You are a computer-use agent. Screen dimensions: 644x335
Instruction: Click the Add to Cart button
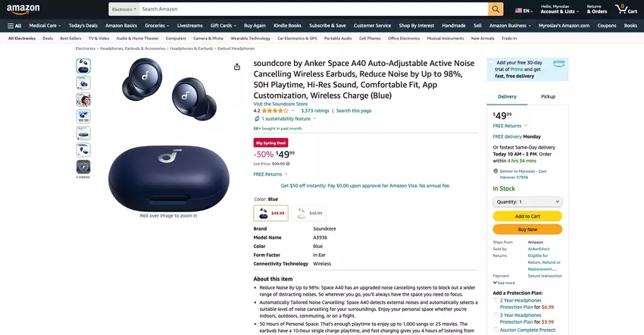pyautogui.click(x=527, y=216)
